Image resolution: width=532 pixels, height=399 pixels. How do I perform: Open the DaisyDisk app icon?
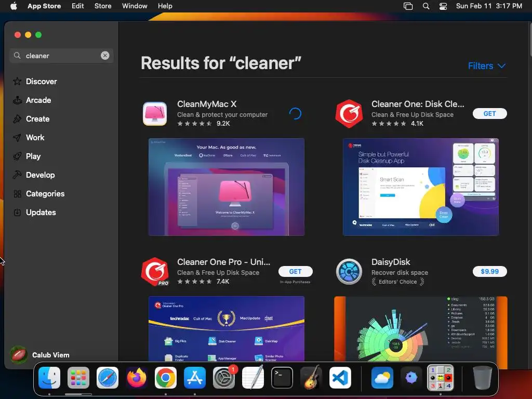[349, 271]
